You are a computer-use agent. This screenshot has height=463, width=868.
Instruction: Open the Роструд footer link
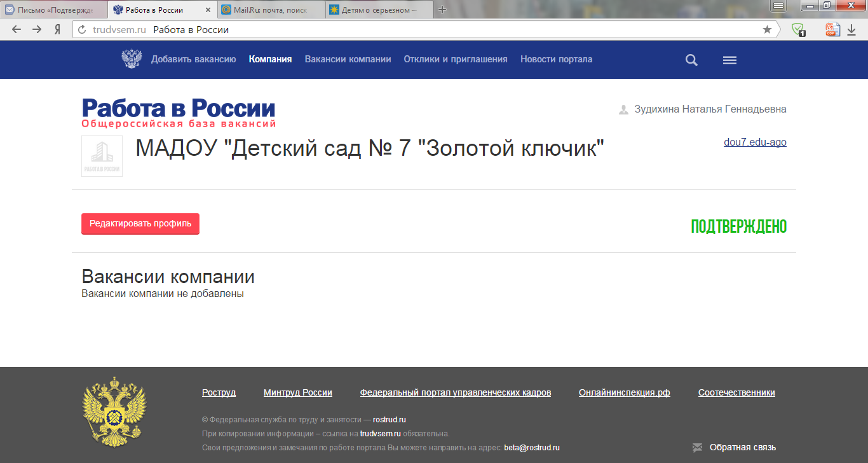[x=219, y=392]
